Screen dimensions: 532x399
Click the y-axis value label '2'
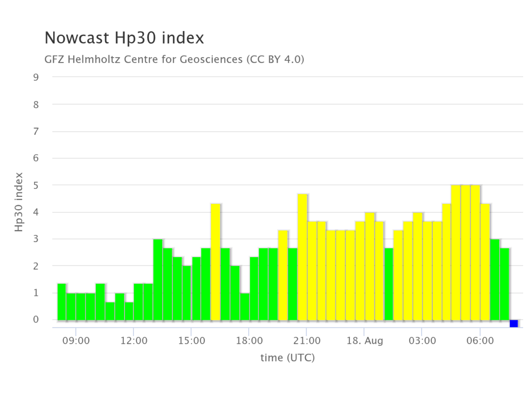[36, 266]
